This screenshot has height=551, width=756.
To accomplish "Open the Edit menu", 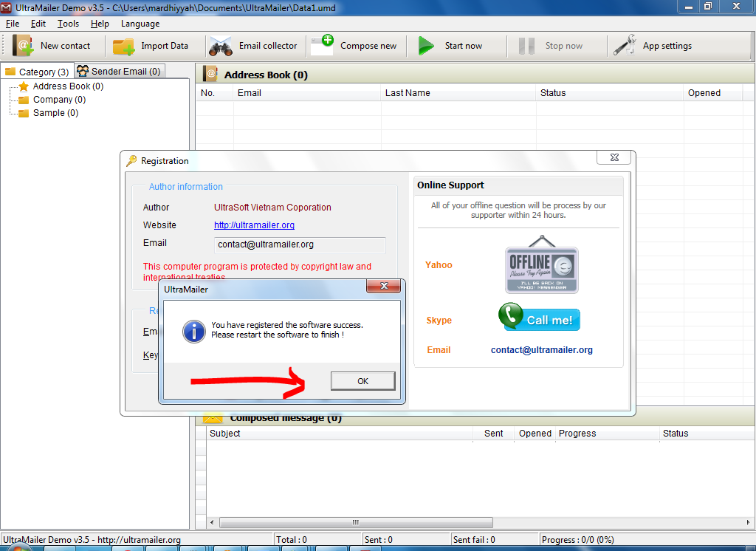I will (x=38, y=24).
